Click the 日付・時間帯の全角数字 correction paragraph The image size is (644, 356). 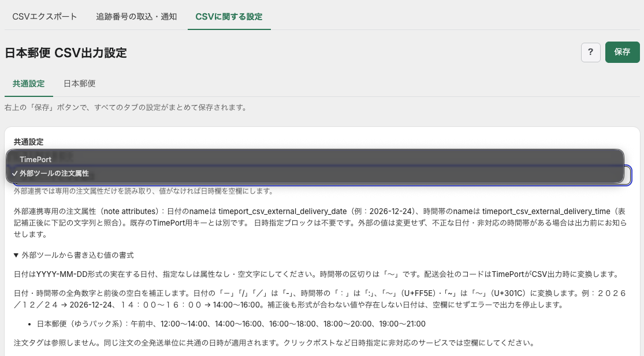pos(320,299)
